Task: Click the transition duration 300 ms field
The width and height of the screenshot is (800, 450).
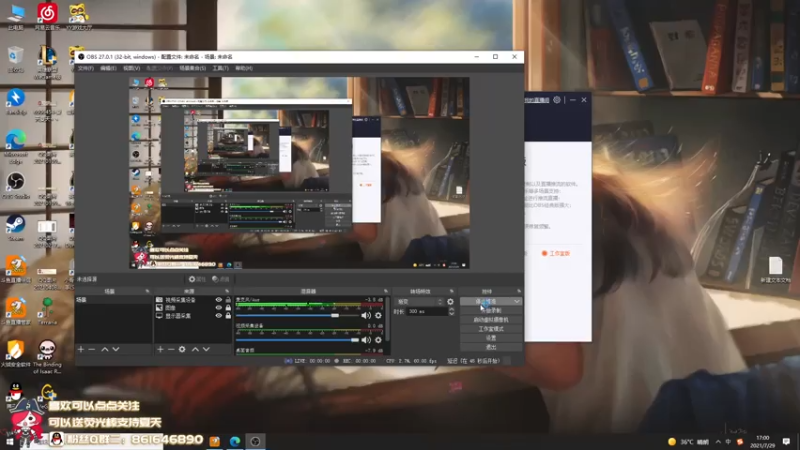Action: click(427, 311)
